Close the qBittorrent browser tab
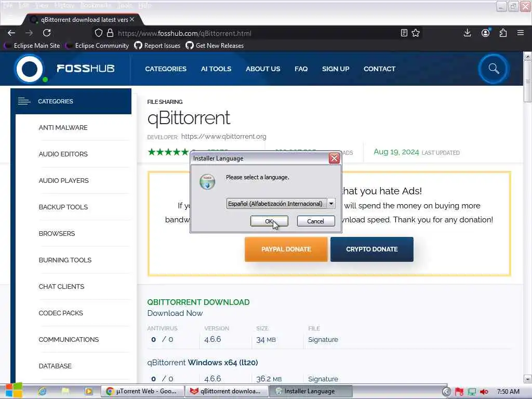Image resolution: width=532 pixels, height=399 pixels. pyautogui.click(x=132, y=19)
